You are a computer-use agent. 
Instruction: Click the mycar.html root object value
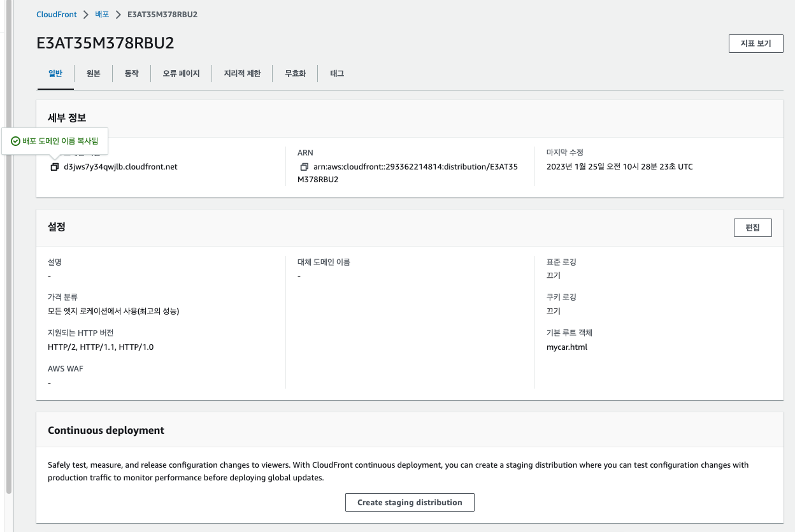click(567, 347)
